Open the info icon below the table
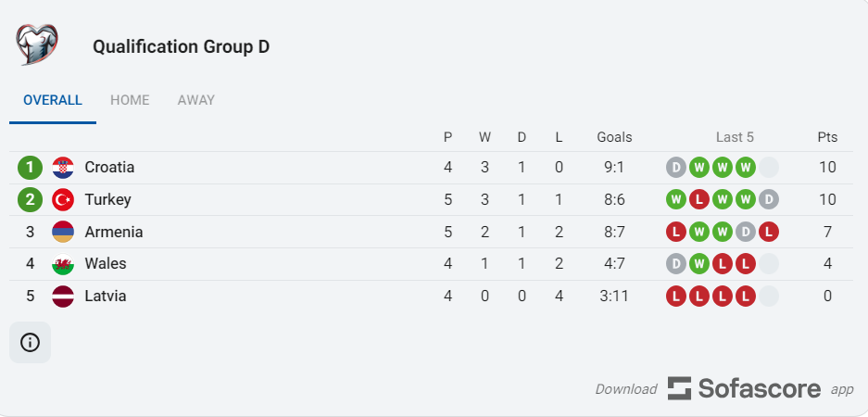 (30, 343)
